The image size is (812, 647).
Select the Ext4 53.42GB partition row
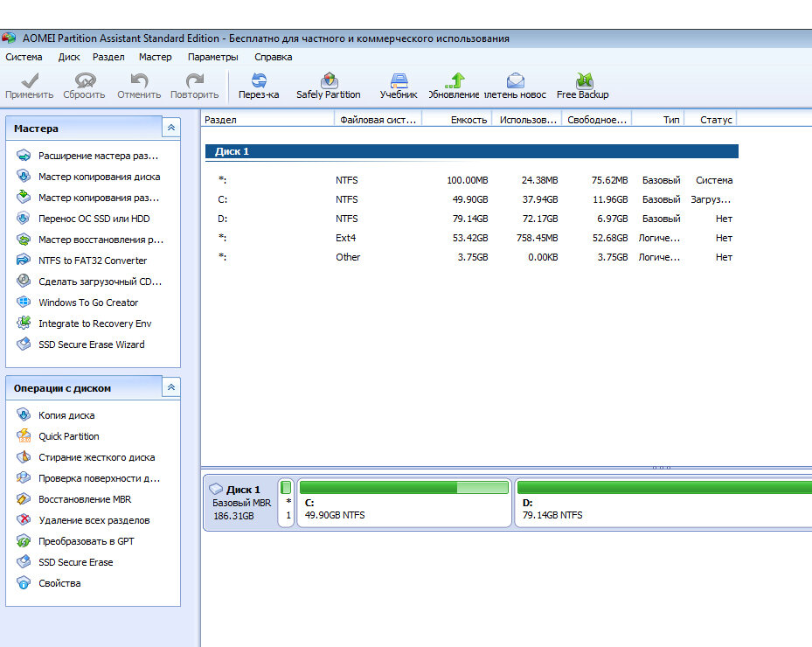click(472, 238)
